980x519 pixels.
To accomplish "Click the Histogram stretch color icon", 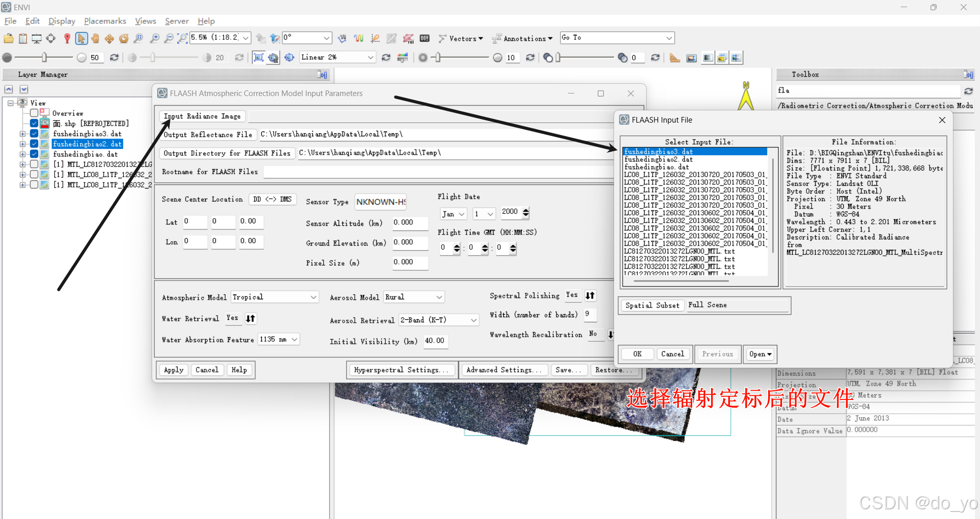I will click(403, 58).
